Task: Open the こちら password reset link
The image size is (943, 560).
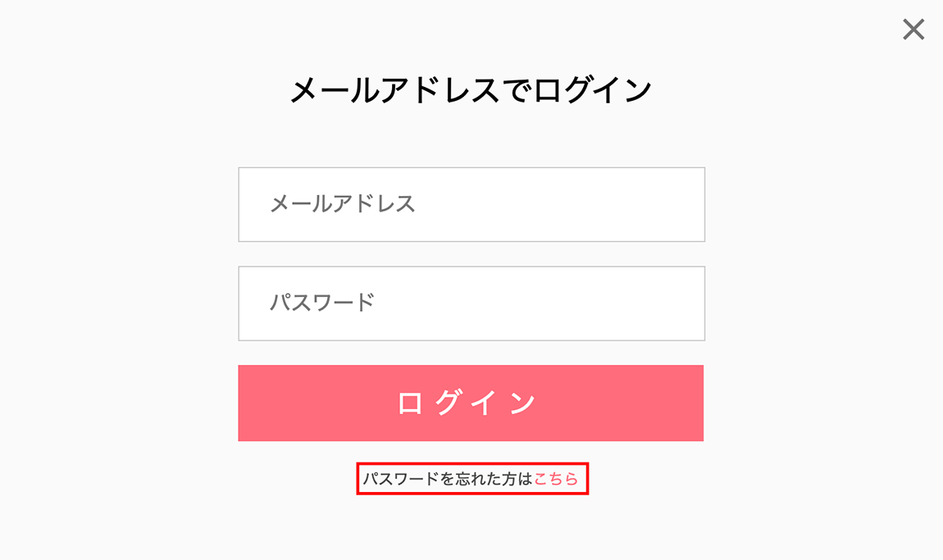Action: tap(556, 480)
